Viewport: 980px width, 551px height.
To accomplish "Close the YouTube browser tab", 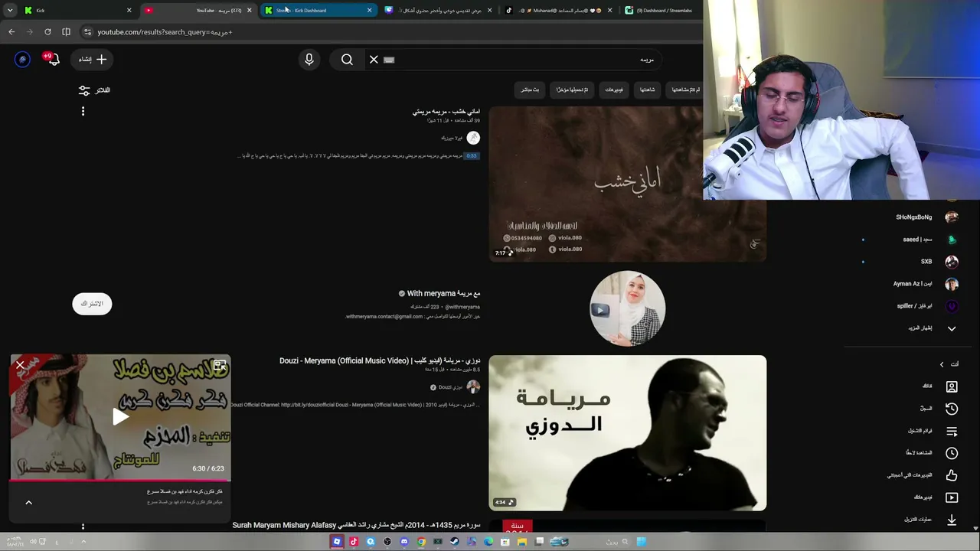I will coord(249,10).
